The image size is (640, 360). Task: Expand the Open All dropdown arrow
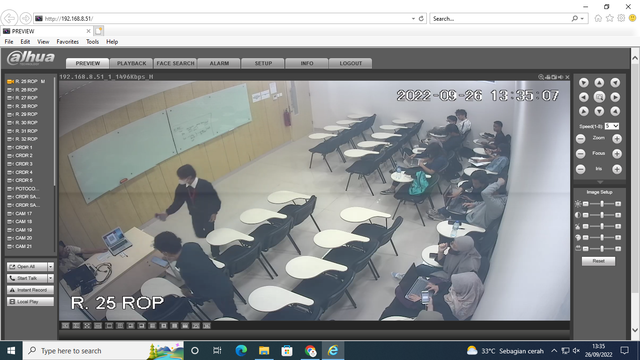point(51,267)
